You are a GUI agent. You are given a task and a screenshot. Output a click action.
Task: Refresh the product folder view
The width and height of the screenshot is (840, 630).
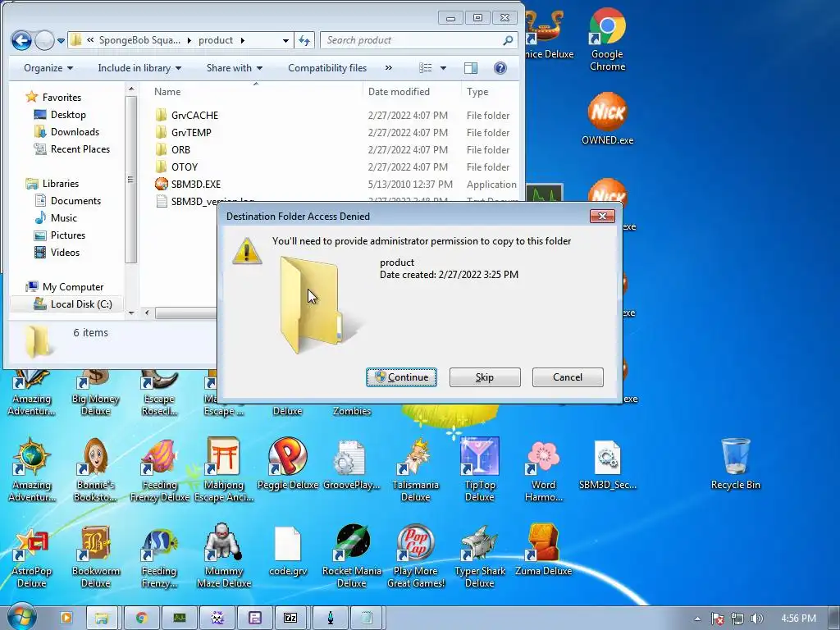click(x=304, y=40)
